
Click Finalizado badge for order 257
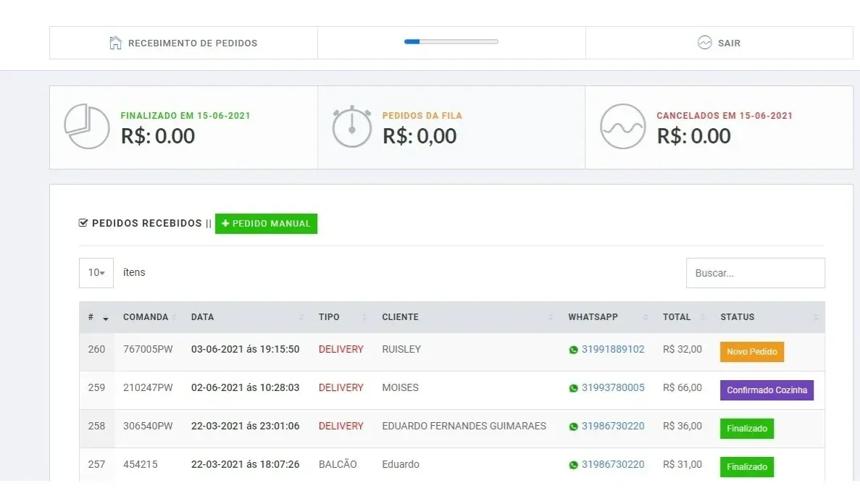tap(747, 467)
